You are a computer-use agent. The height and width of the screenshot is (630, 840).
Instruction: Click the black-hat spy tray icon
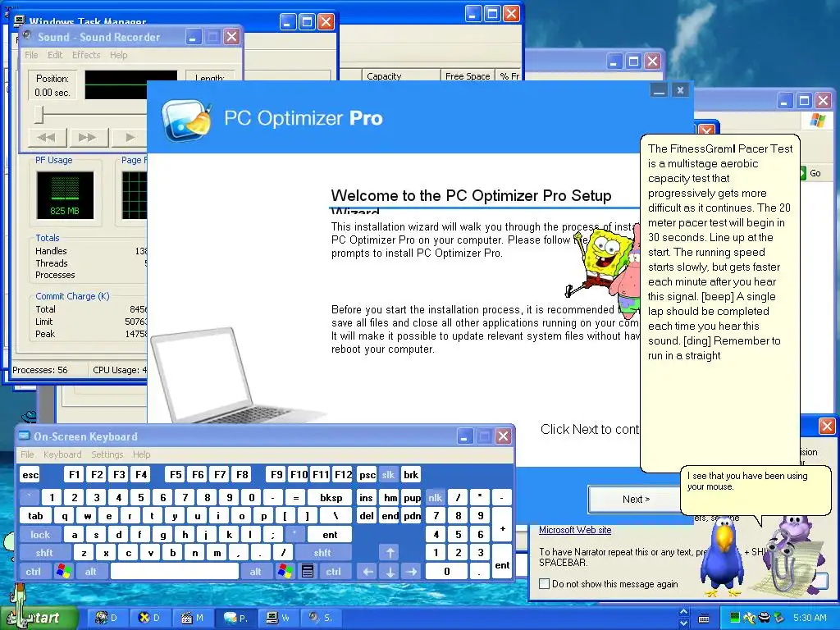tap(765, 618)
